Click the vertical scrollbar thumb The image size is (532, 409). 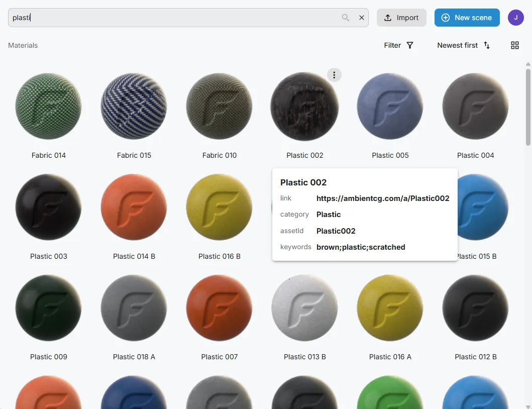coord(528,106)
